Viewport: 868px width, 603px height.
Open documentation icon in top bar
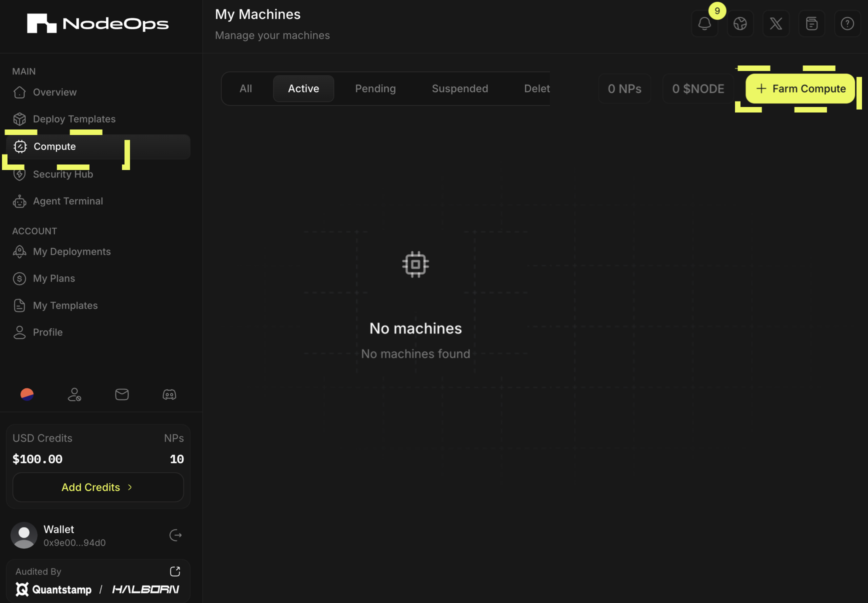(811, 23)
